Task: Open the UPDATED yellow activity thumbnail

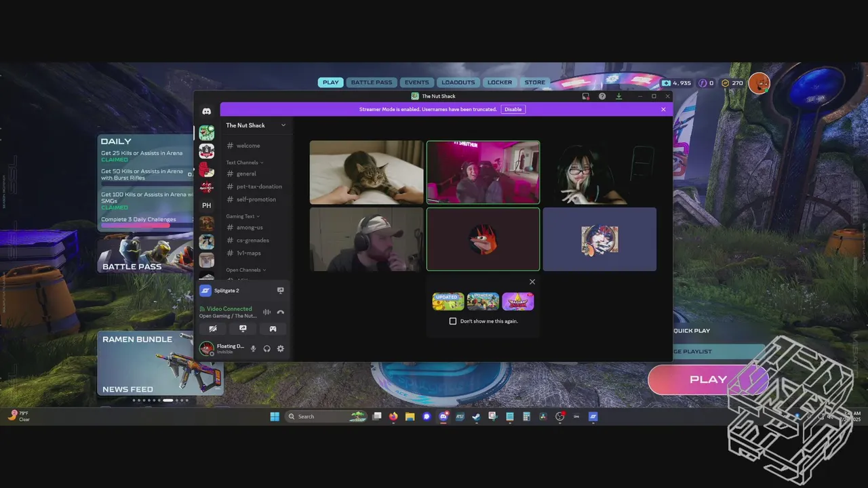Action: click(x=448, y=302)
